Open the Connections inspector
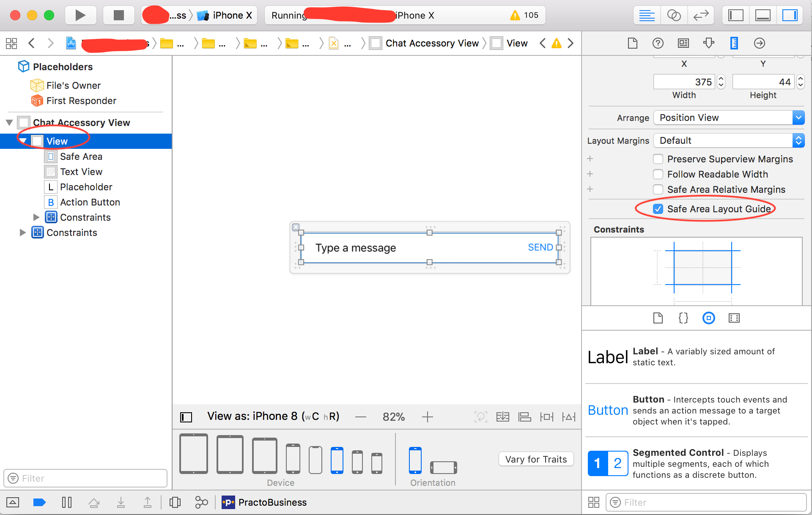812x515 pixels. click(759, 43)
